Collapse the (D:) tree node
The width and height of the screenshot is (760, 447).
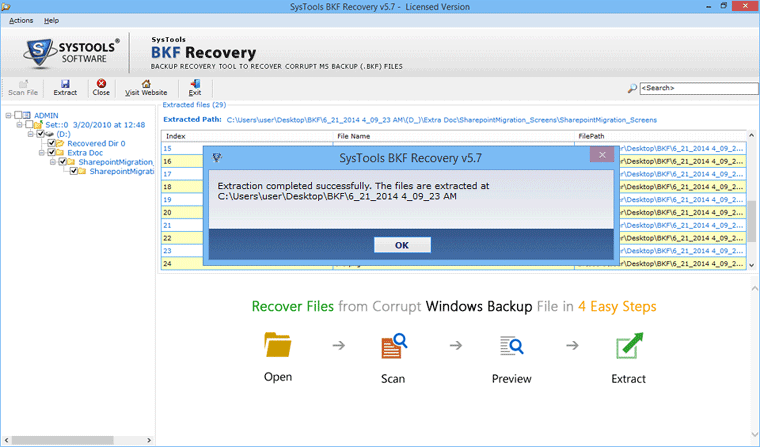pyautogui.click(x=31, y=134)
